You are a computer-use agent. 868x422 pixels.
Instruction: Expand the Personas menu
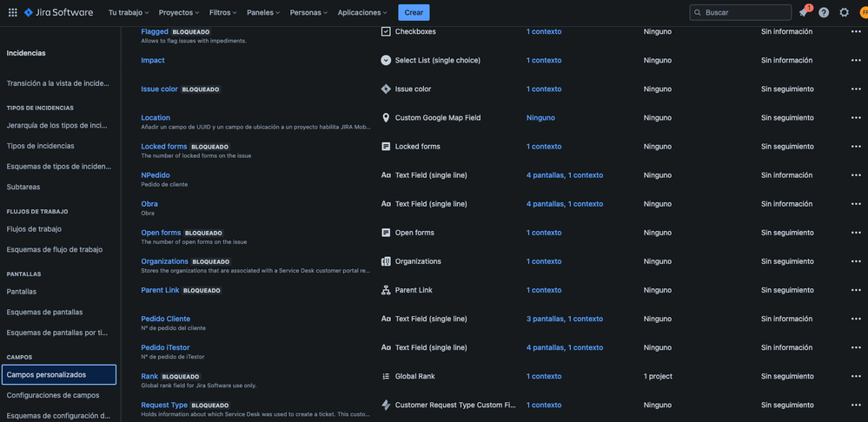[308, 12]
